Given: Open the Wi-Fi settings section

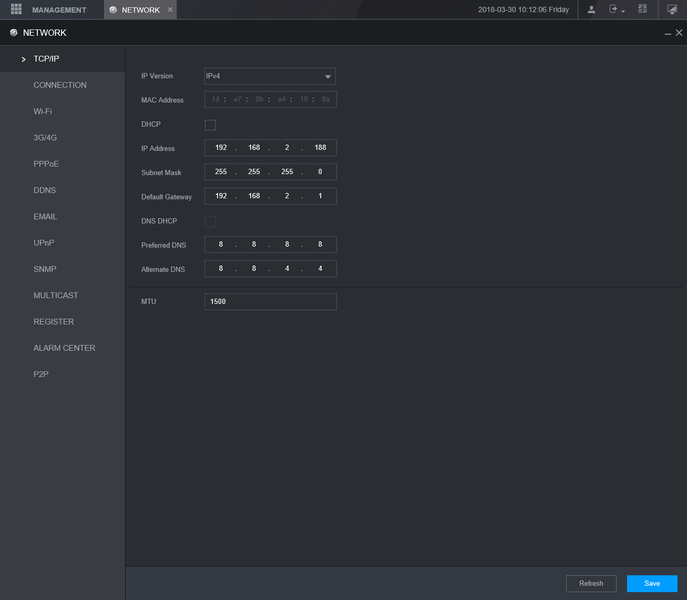Looking at the screenshot, I should [43, 111].
